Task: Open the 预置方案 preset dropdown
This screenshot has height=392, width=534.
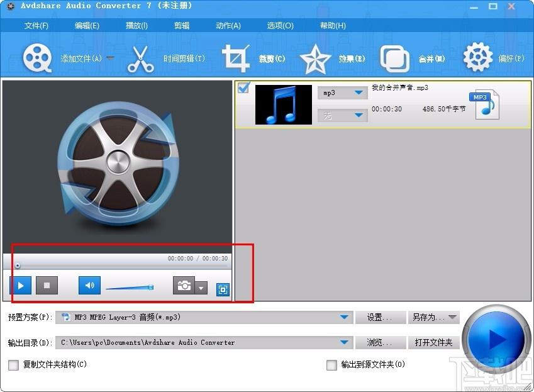Action: click(x=344, y=317)
